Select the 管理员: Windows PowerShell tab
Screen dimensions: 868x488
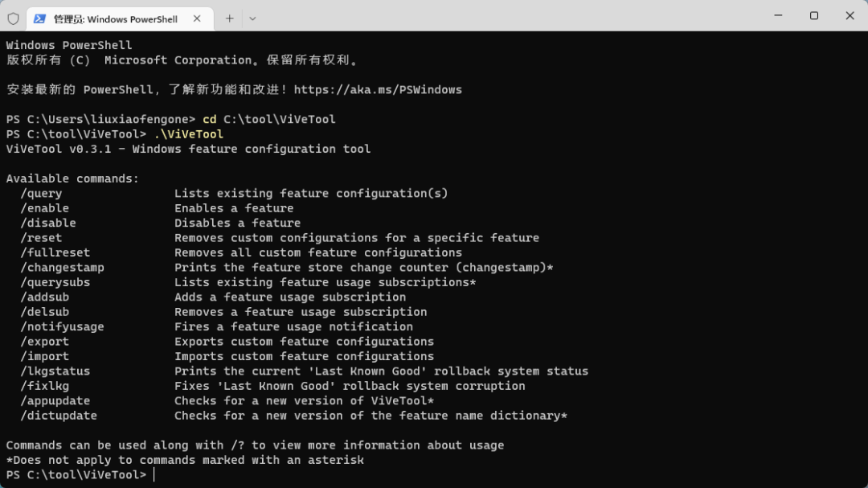tap(115, 18)
